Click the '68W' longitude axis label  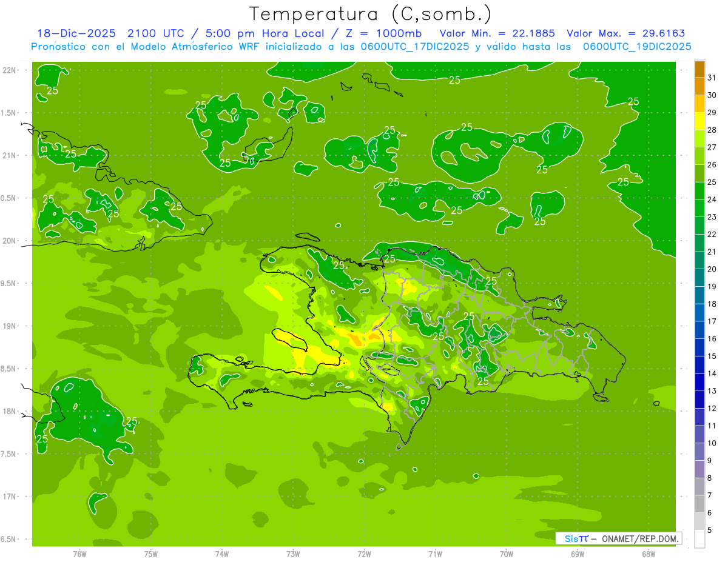[649, 554]
